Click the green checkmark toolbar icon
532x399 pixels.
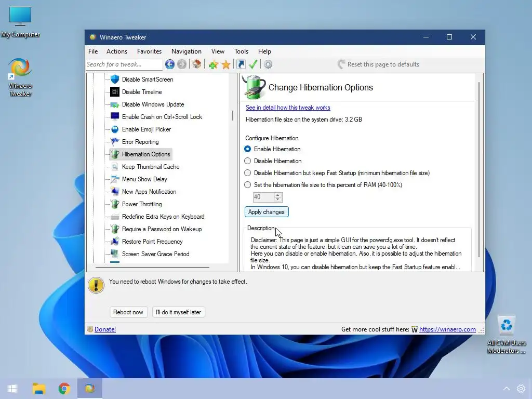tap(253, 64)
